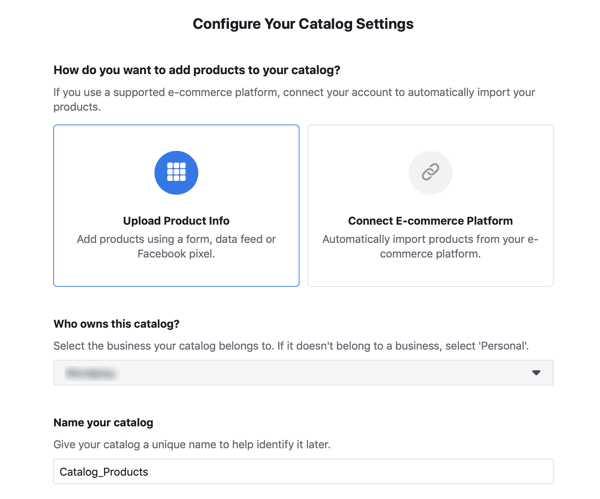This screenshot has height=499, width=600.
Task: Click the 'Give your catalog a unique name' hint
Action: tap(192, 445)
